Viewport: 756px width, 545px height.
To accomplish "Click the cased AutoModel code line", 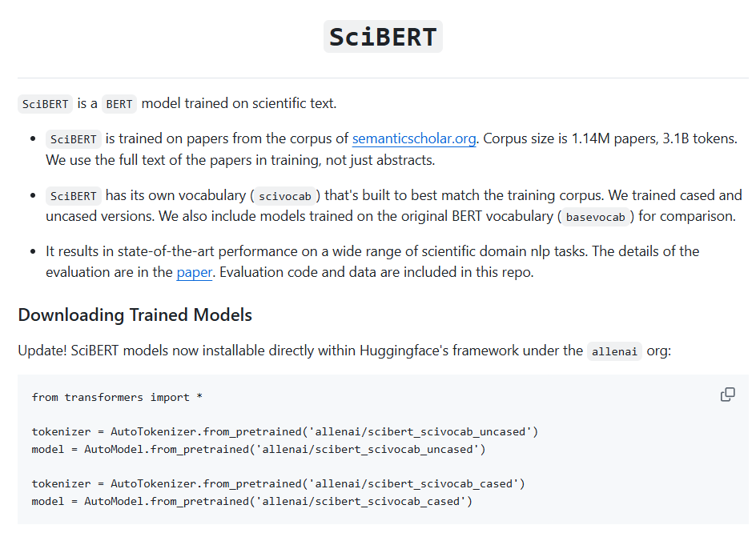I will tap(252, 502).
